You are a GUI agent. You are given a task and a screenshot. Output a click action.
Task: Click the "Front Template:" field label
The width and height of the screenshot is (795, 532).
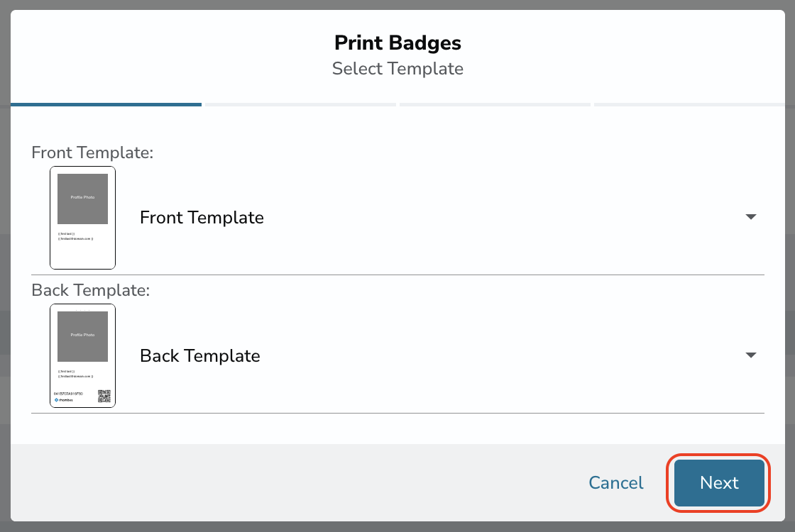pyautogui.click(x=92, y=153)
